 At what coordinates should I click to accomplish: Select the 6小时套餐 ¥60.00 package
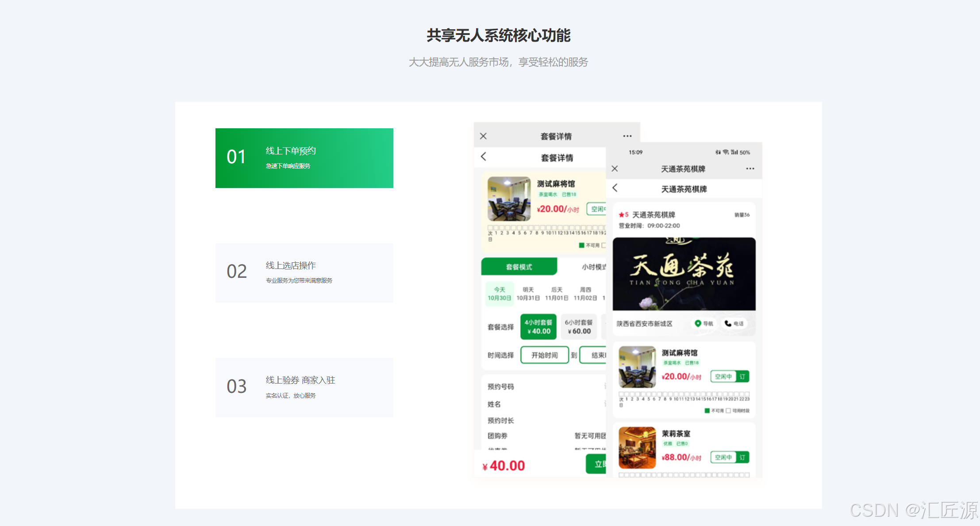click(x=579, y=327)
